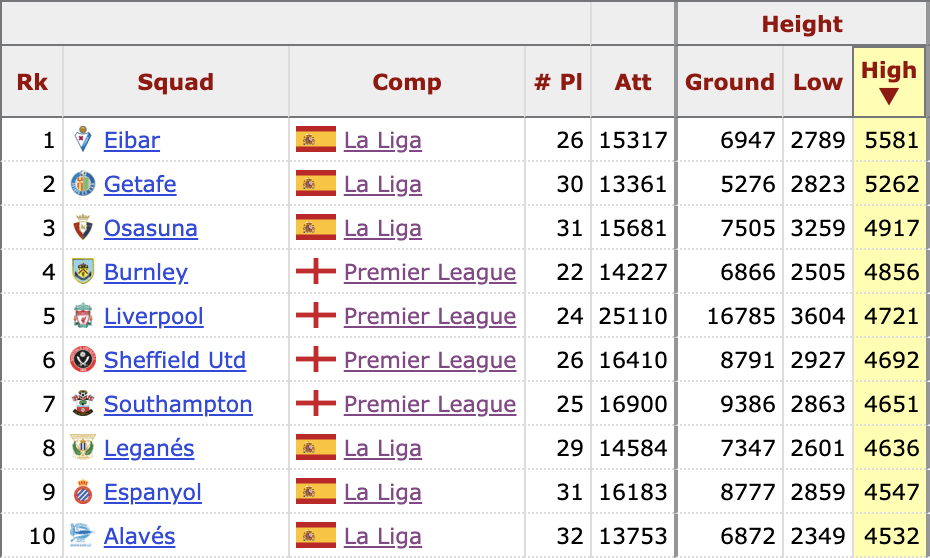Viewport: 930px width, 558px height.
Task: Open the Alavés squad link
Action: [139, 536]
